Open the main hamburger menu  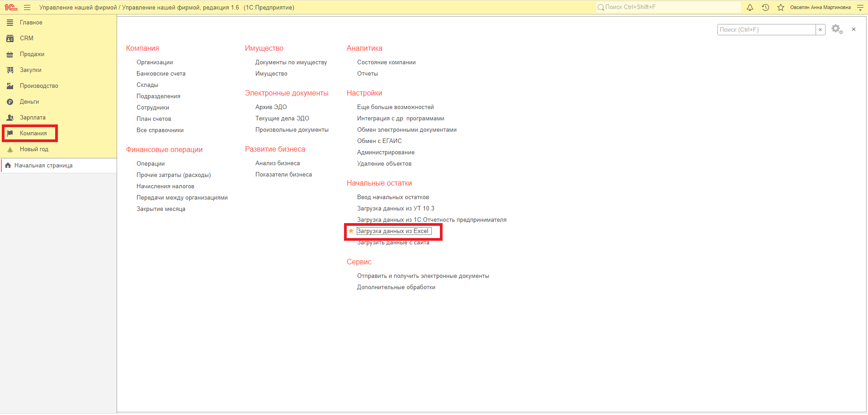click(x=27, y=7)
